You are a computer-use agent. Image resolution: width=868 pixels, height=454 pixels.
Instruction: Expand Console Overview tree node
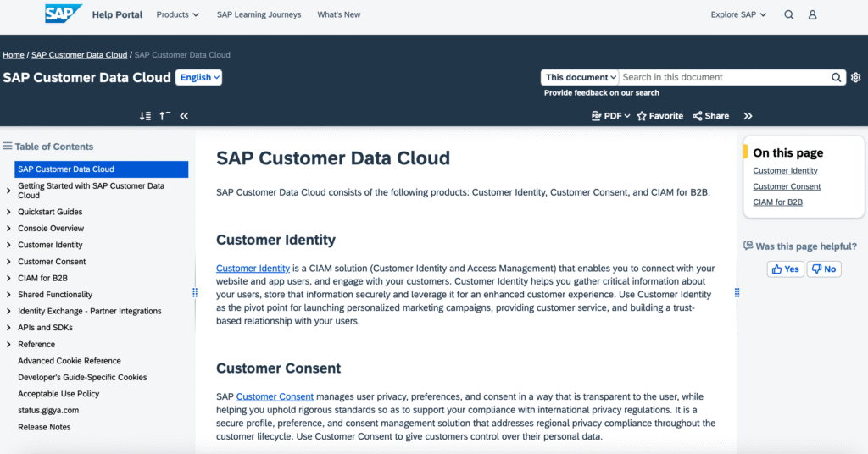(x=8, y=229)
